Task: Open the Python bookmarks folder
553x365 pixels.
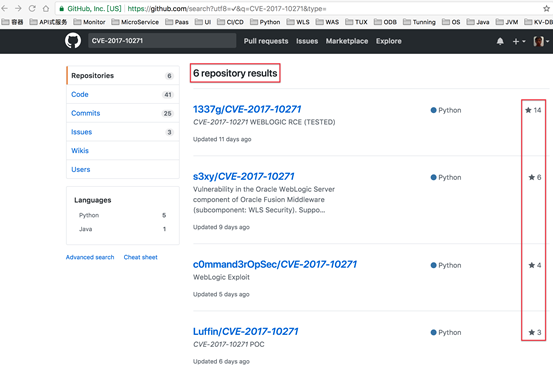Action: coord(265,22)
